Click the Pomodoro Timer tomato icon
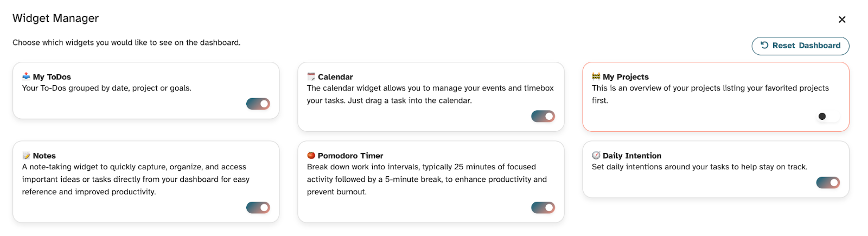 (x=311, y=156)
